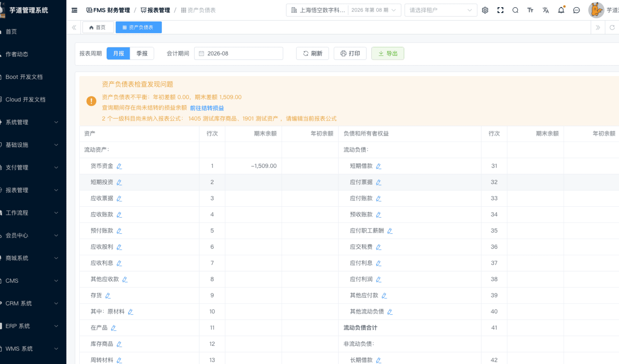Follow the 前往结转损益 link
The height and width of the screenshot is (364, 619).
207,108
